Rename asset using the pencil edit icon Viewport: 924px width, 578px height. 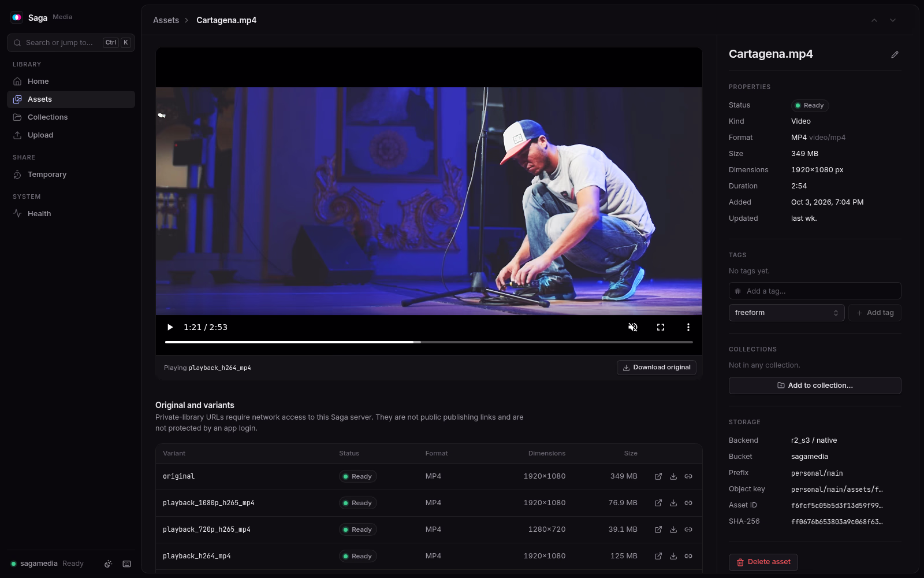(x=895, y=54)
